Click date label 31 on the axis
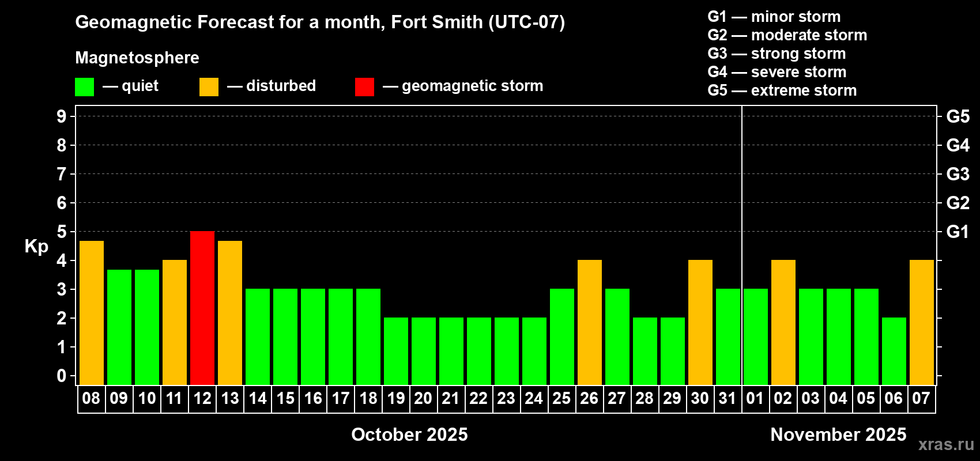Viewport: 980px width, 461px height. click(728, 399)
